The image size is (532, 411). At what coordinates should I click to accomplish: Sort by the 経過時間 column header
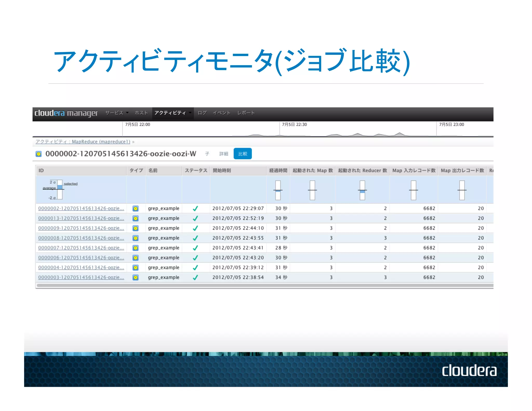tap(278, 171)
